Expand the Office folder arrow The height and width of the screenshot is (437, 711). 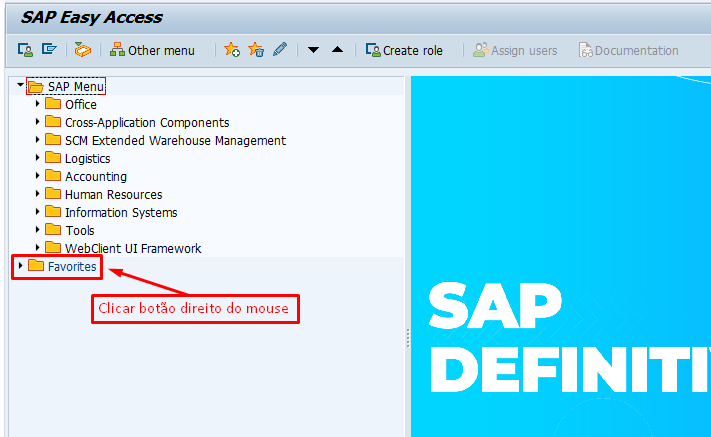point(38,104)
